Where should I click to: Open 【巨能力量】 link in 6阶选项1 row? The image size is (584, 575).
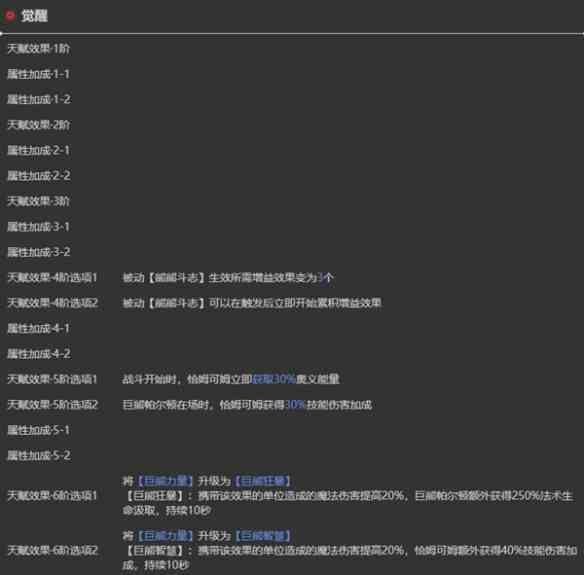pos(165,481)
